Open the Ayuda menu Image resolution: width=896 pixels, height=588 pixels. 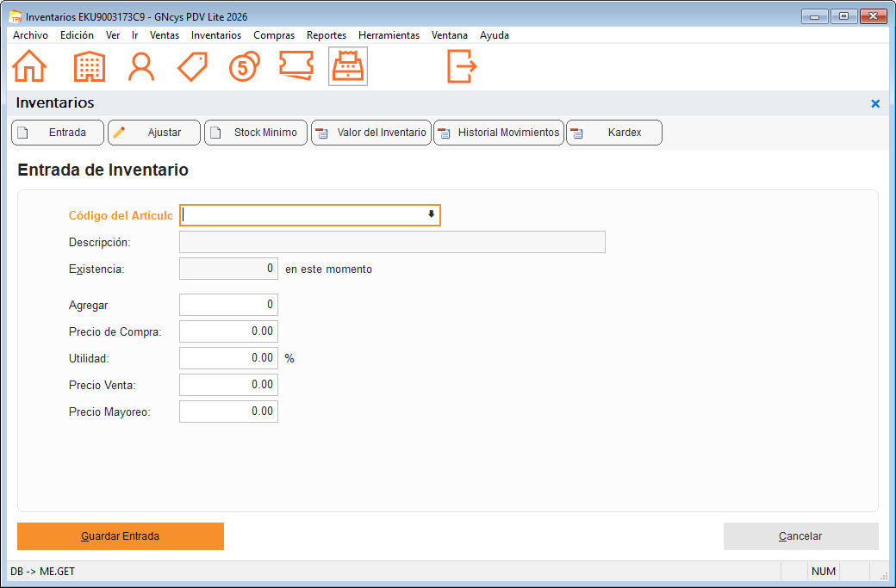pos(495,35)
